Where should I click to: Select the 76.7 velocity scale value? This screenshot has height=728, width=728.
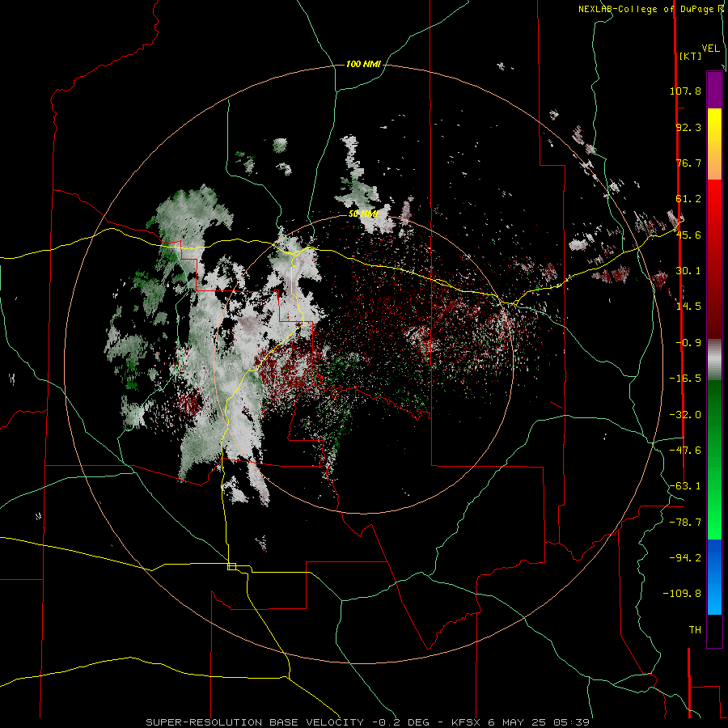click(688, 163)
